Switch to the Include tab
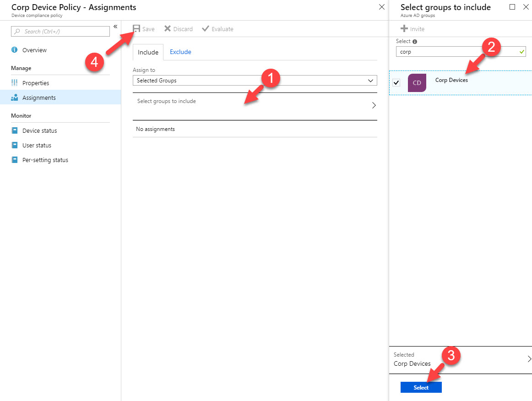This screenshot has width=532, height=401. point(148,52)
